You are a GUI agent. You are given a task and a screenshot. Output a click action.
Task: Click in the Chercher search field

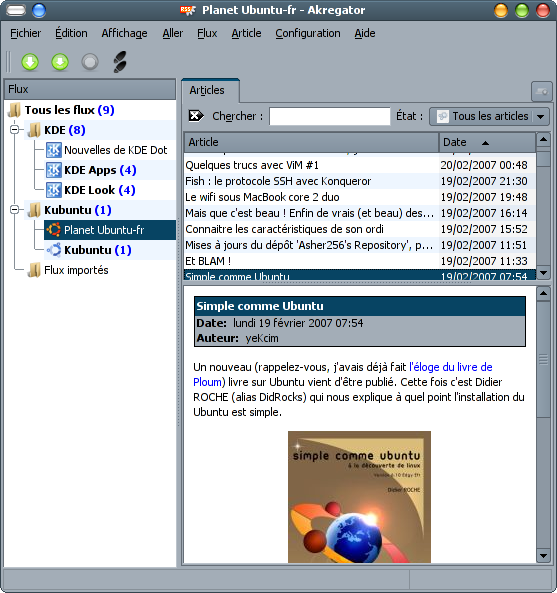(x=329, y=116)
